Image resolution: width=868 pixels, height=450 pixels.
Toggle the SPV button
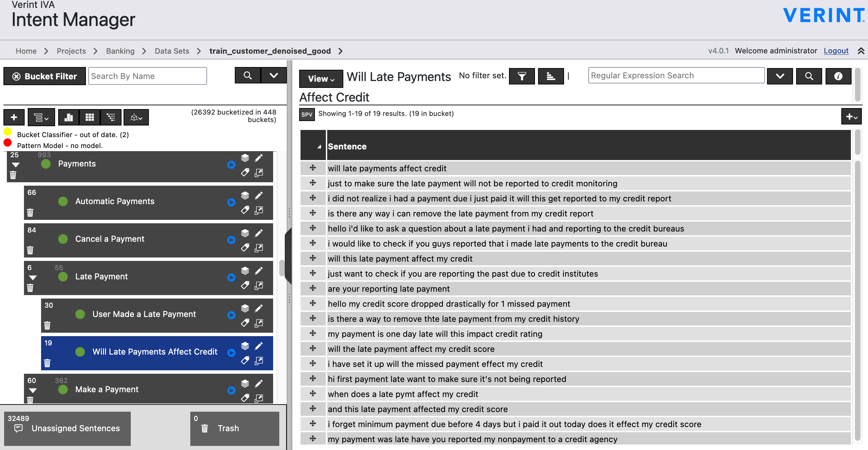(307, 114)
